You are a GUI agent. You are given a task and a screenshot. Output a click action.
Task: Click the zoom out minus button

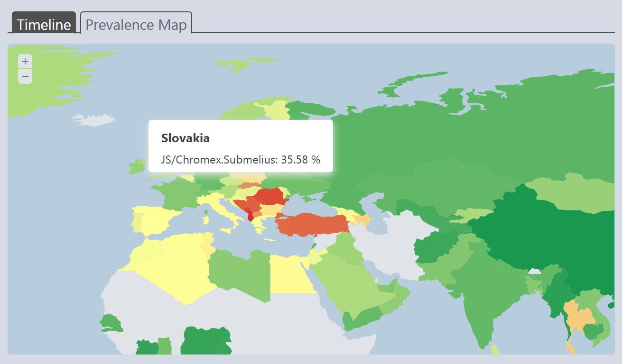pos(25,76)
